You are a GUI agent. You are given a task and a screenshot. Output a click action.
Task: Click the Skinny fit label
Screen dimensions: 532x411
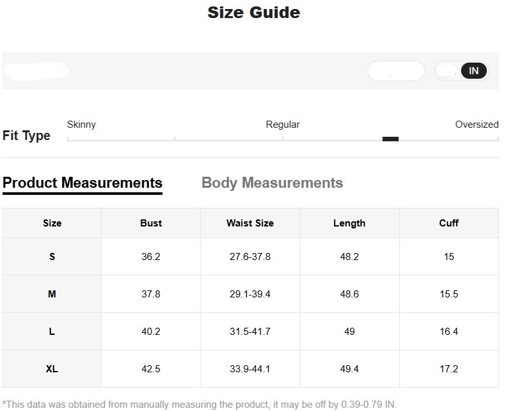click(x=81, y=125)
